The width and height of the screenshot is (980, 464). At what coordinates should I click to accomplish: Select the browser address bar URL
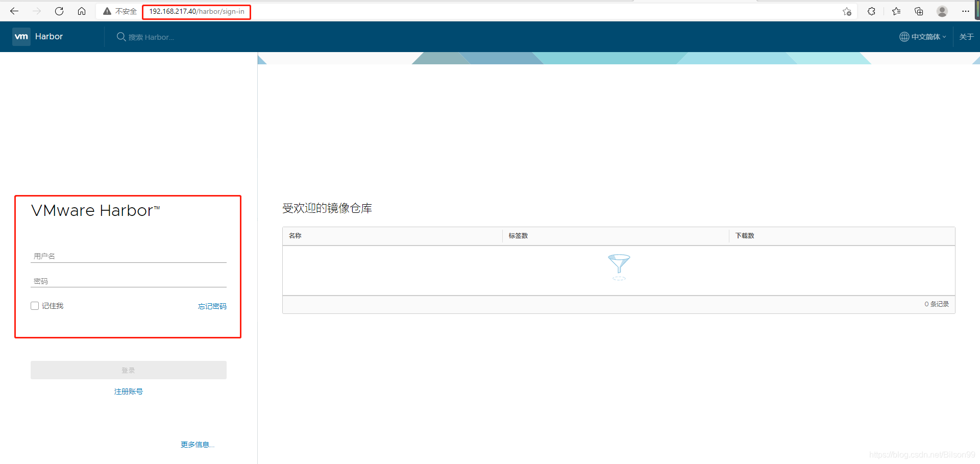pos(197,11)
